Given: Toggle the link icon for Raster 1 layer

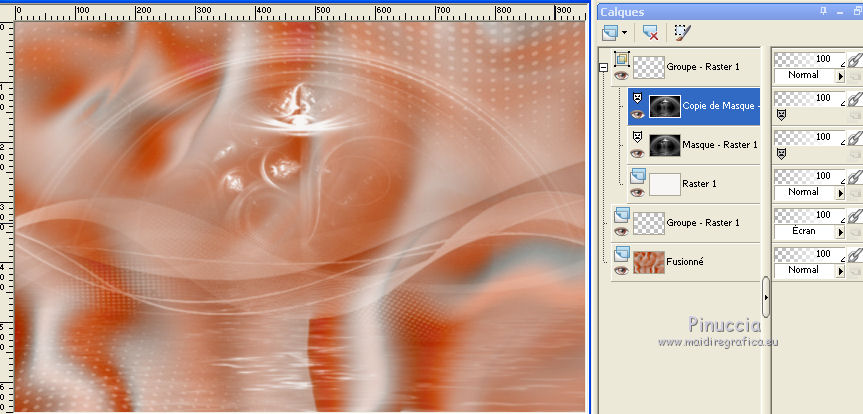Looking at the screenshot, I should 854,177.
